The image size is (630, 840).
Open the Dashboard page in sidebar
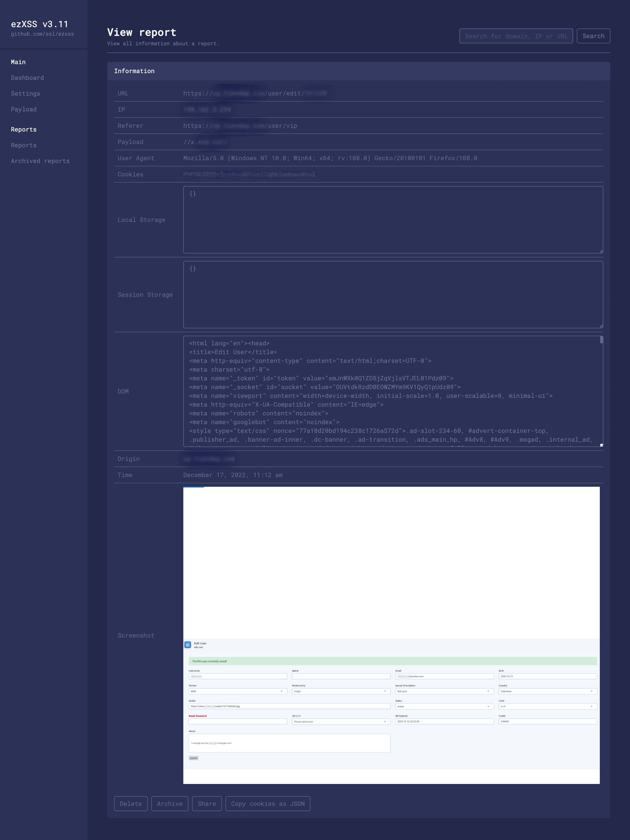click(27, 78)
